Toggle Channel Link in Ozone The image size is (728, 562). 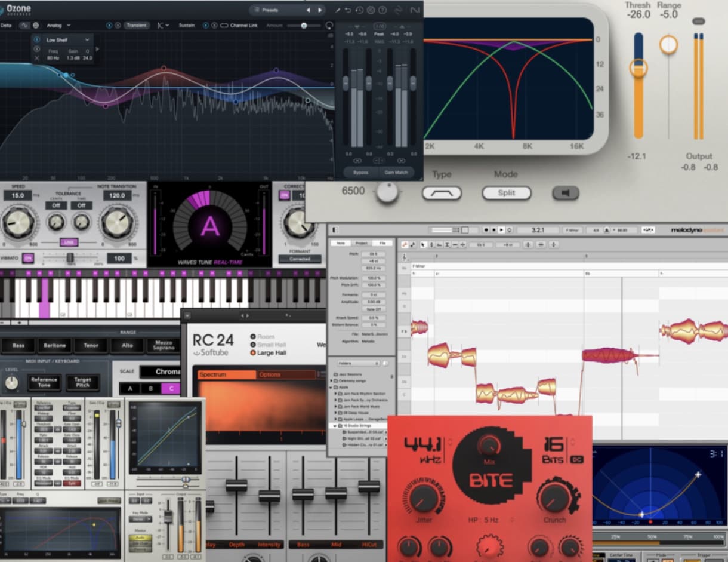click(x=239, y=25)
